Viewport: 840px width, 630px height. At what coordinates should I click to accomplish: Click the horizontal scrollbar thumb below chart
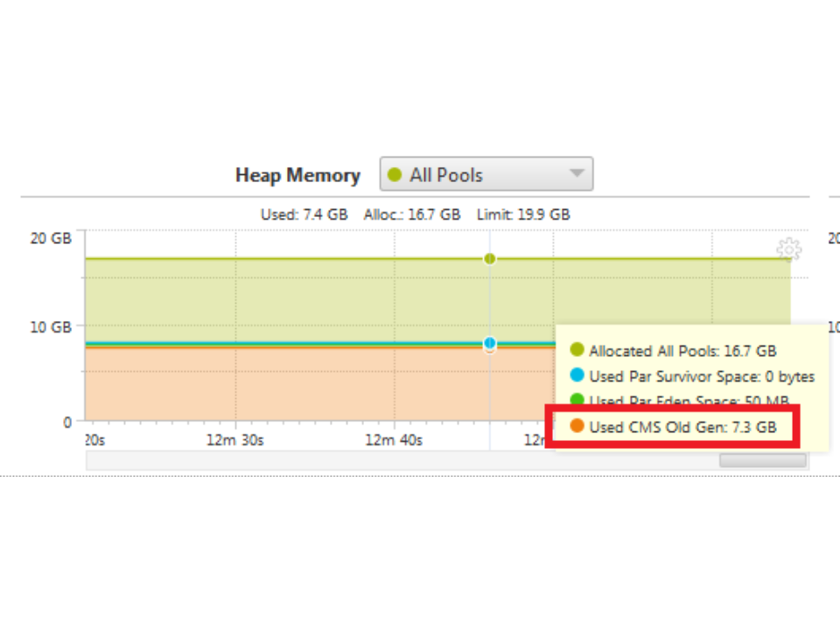click(x=762, y=460)
